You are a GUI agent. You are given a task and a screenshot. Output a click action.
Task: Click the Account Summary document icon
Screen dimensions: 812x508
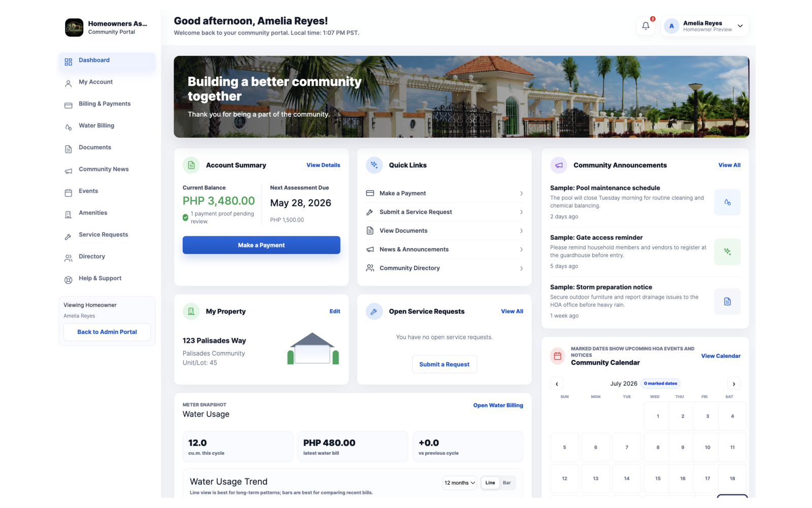(191, 165)
